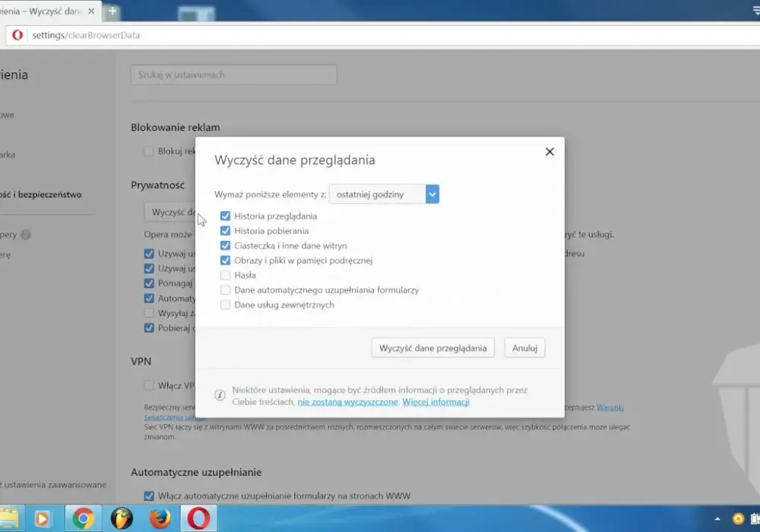Open the Więcej informacji link
The height and width of the screenshot is (532, 760).
click(x=435, y=402)
